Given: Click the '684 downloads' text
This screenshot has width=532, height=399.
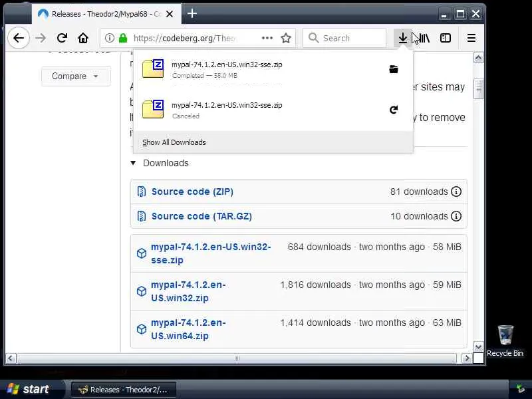Looking at the screenshot, I should click(319, 247).
